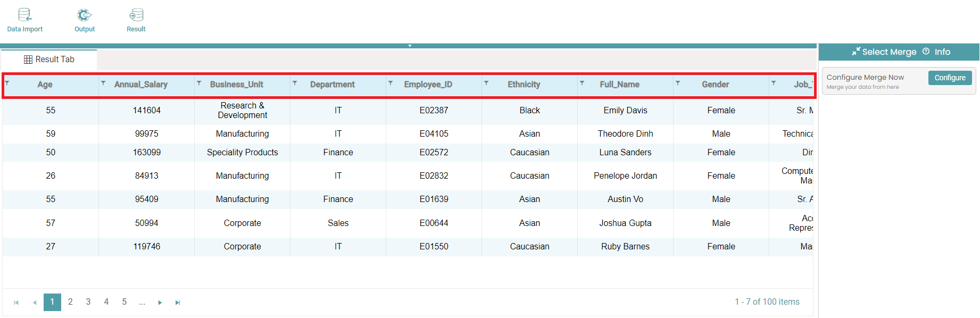The height and width of the screenshot is (318, 980).
Task: Click Select Merge in the right panel
Action: (x=884, y=52)
